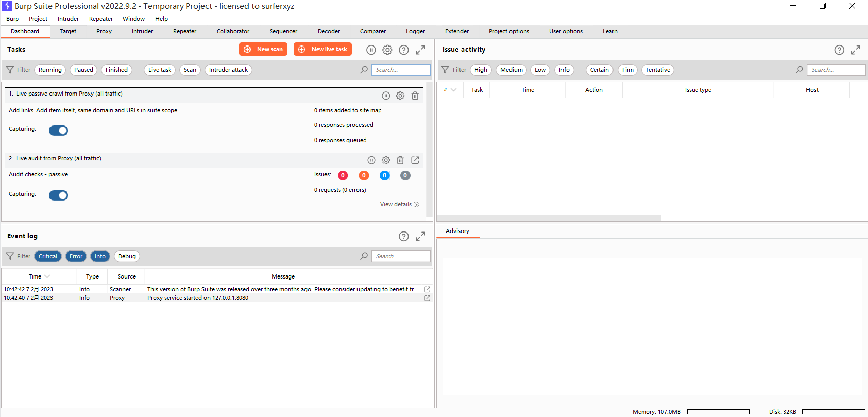Click the Event log search field

tap(401, 256)
